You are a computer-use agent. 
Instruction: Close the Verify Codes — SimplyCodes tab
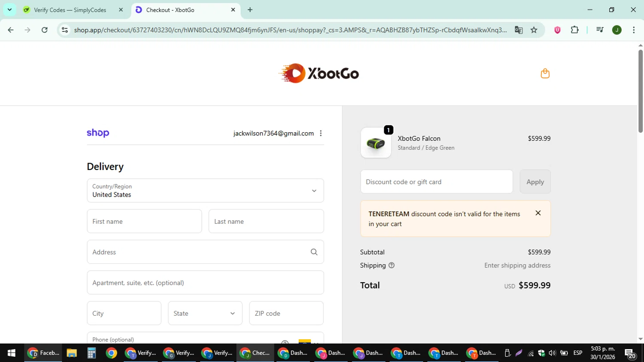point(121,9)
